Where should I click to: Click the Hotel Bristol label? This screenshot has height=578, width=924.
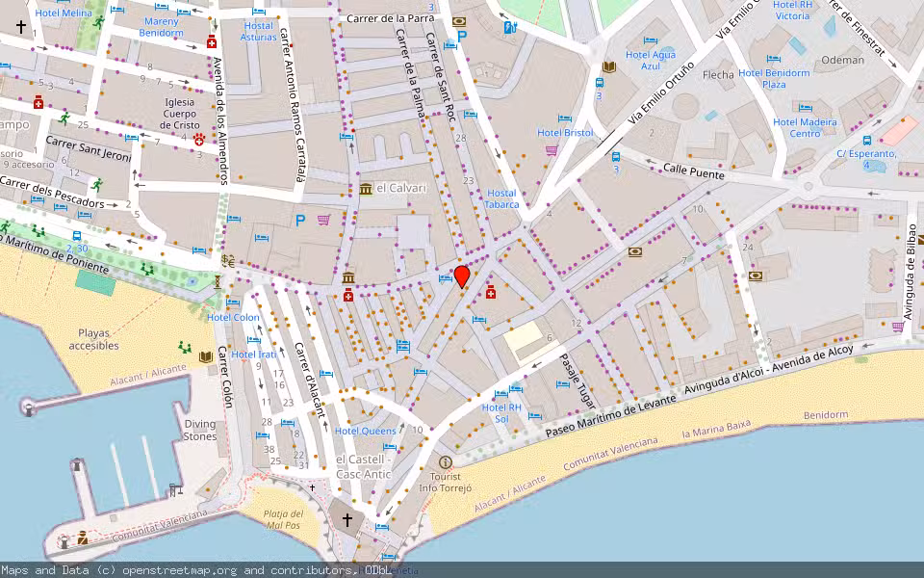565,133
